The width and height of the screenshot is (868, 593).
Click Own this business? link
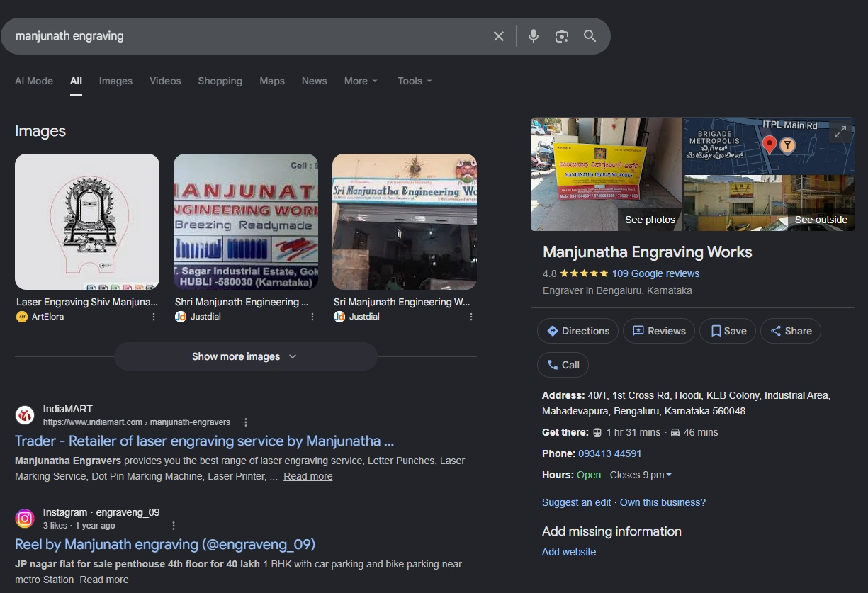663,502
